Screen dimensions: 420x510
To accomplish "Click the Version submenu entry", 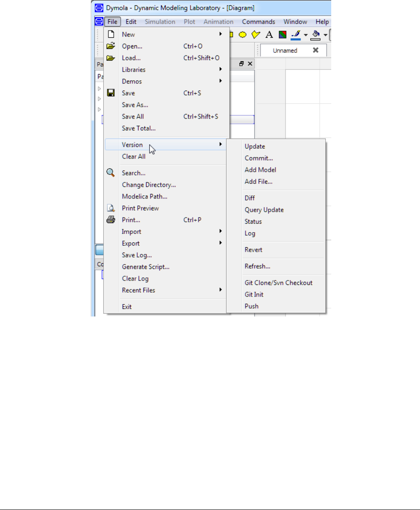I will pos(166,145).
